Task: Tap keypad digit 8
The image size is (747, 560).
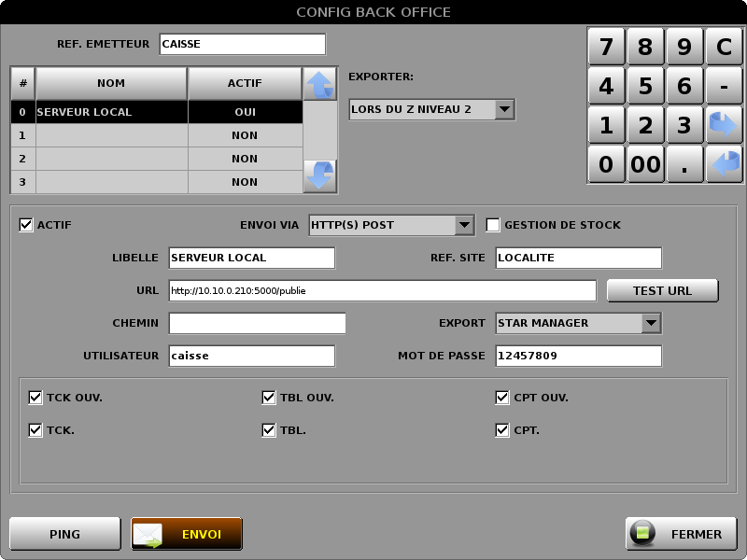Action: 645,46
